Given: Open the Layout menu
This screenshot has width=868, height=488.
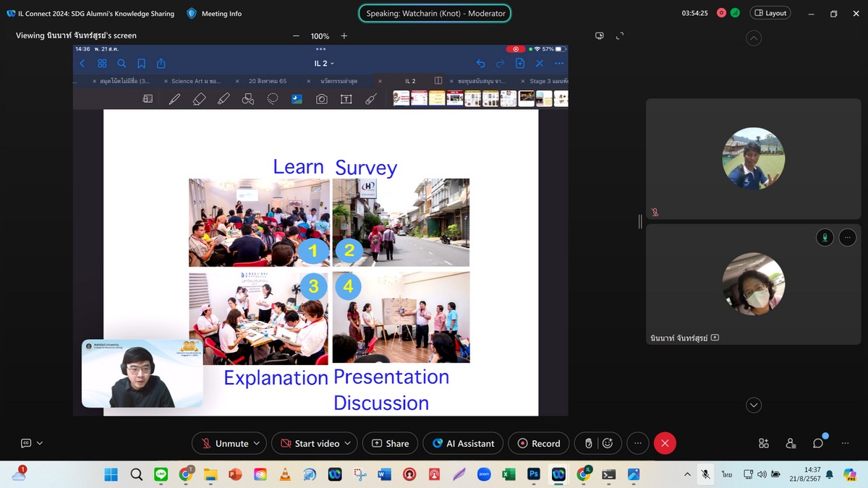Looking at the screenshot, I should 770,13.
